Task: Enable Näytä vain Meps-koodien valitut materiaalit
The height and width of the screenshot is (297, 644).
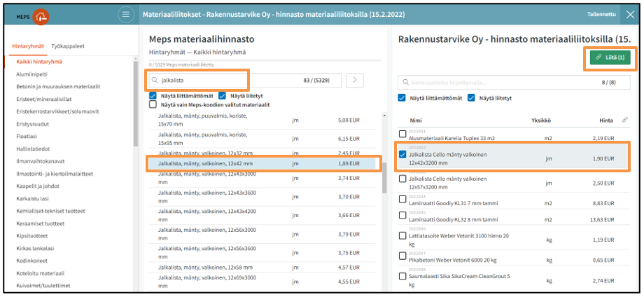Action: click(x=153, y=105)
